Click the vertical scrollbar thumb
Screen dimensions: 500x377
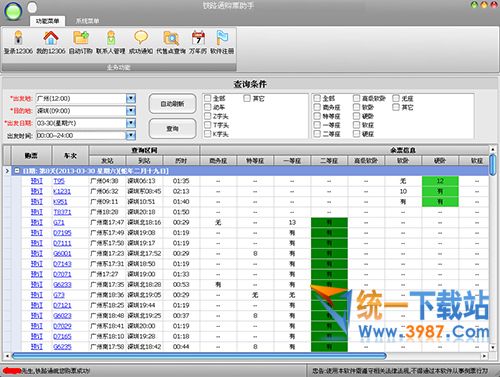pos(493,164)
